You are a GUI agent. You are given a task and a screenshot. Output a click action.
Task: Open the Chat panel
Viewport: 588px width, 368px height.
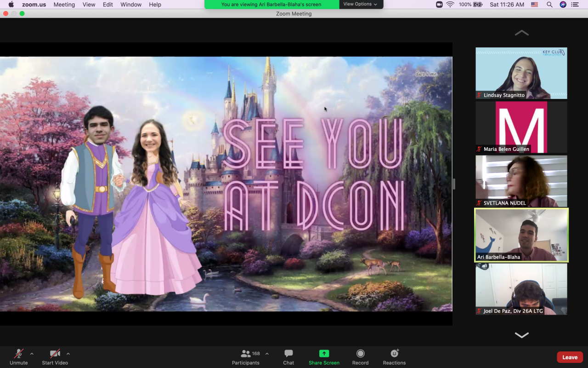(x=288, y=357)
